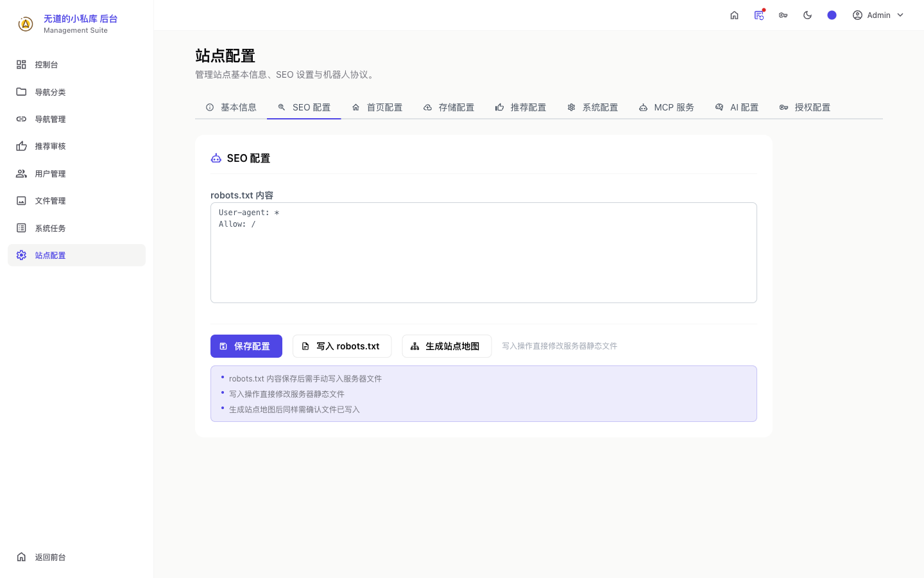The height and width of the screenshot is (578, 924).
Task: Open the 授权配置 tab
Action: tap(805, 107)
